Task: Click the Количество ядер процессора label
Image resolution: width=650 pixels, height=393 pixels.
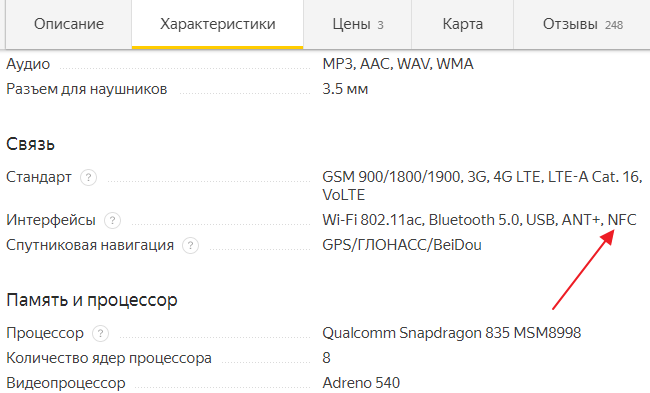Action: (109, 358)
